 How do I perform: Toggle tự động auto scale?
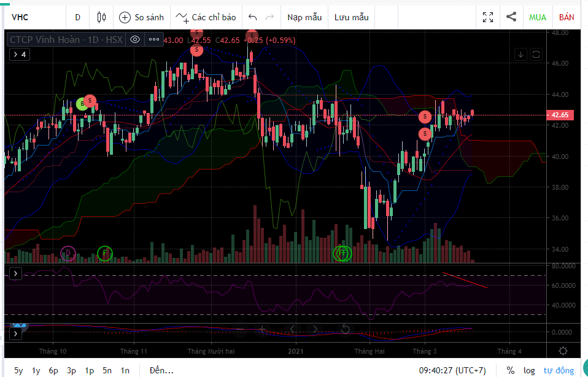(559, 370)
